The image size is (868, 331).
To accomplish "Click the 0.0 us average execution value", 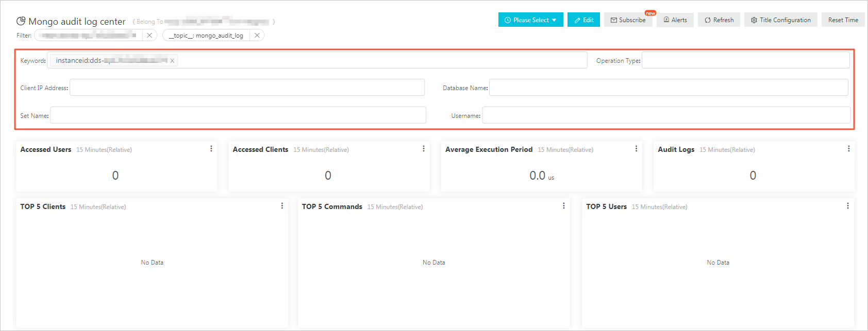I will 542,176.
